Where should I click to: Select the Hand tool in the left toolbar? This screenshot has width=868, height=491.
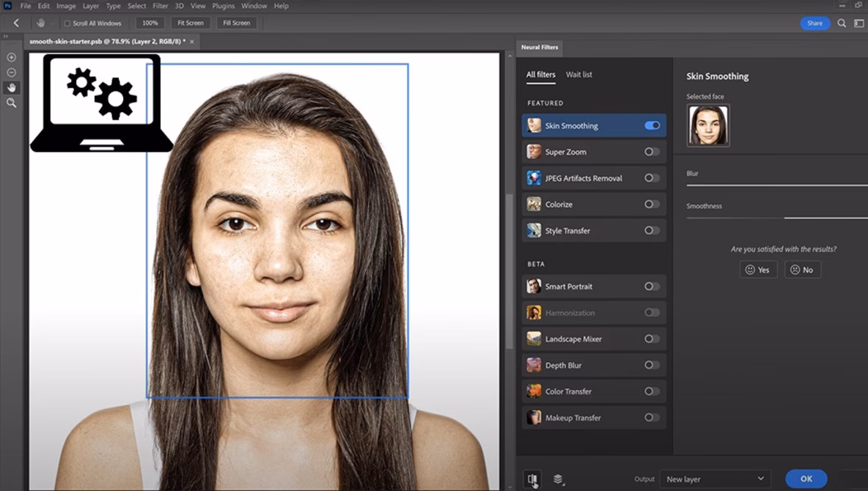(11, 87)
